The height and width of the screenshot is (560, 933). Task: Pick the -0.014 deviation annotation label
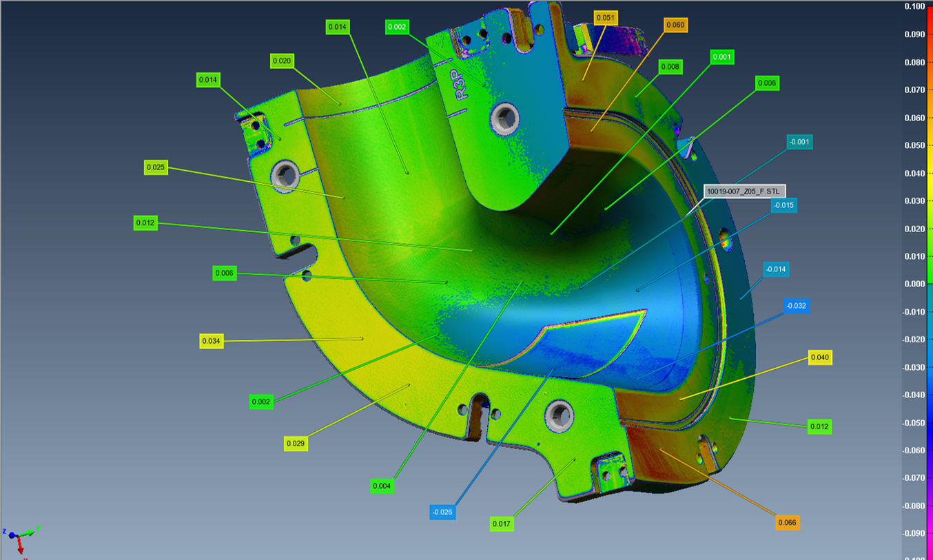coord(776,269)
